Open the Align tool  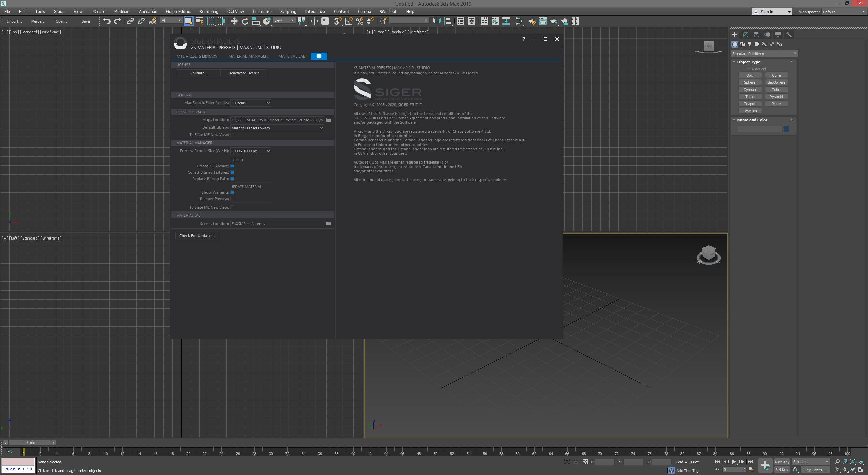point(448,21)
